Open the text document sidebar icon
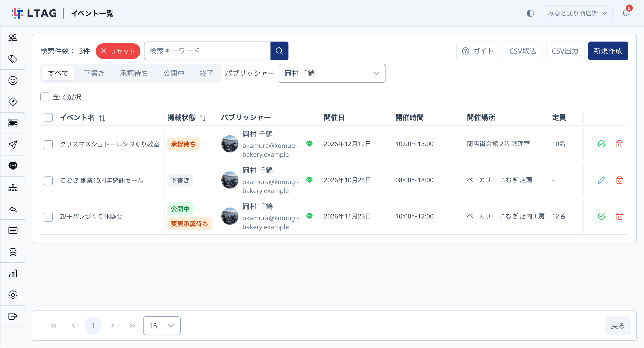The width and height of the screenshot is (644, 348). pyautogui.click(x=13, y=231)
